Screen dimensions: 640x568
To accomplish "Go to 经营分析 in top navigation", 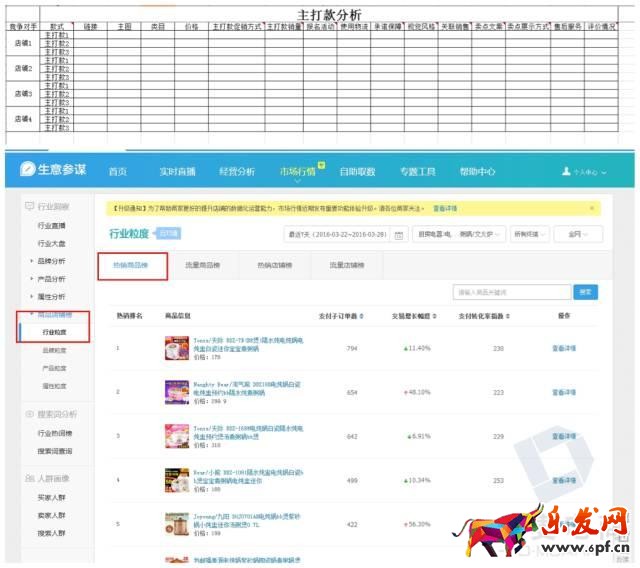I will click(x=237, y=172).
